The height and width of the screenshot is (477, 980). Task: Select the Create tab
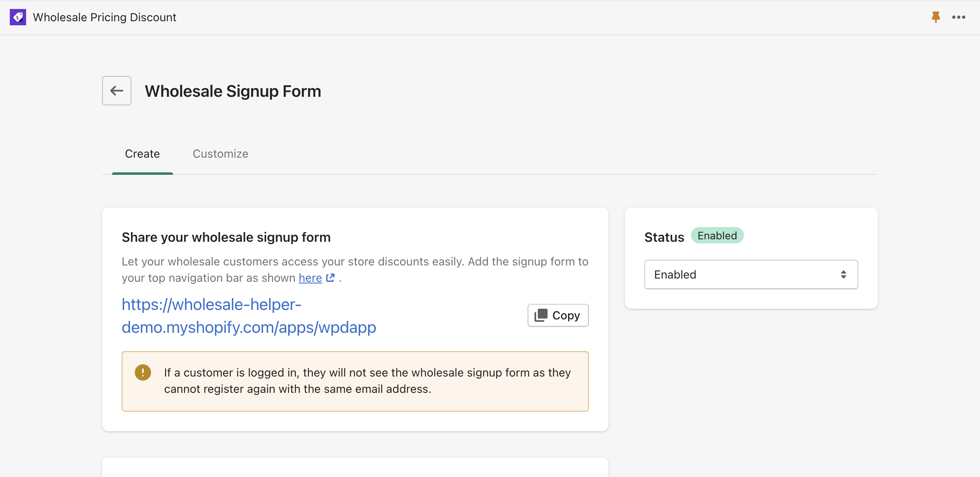(143, 154)
